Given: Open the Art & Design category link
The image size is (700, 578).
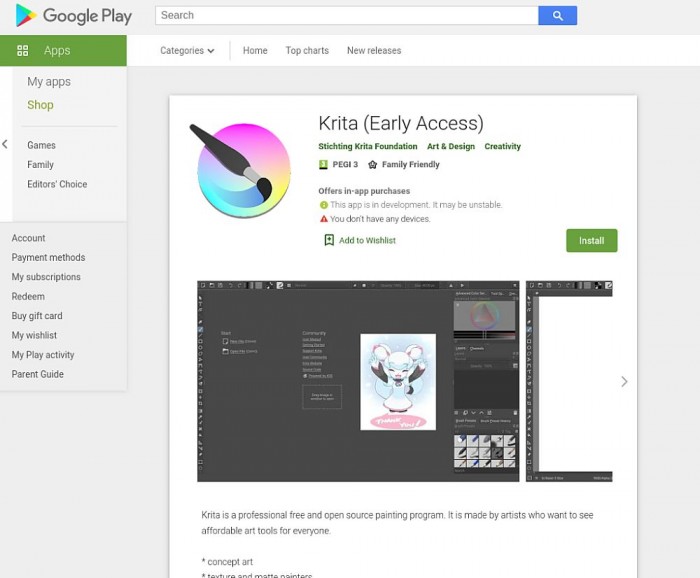Looking at the screenshot, I should pos(451,146).
